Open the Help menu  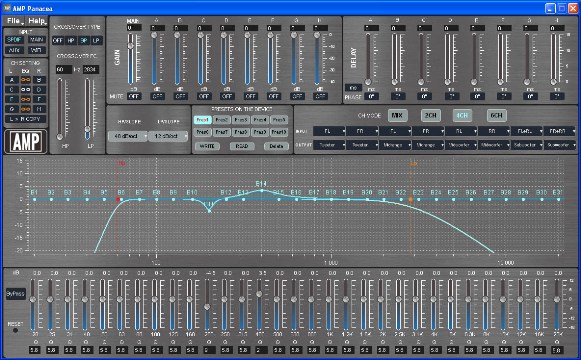(37, 21)
